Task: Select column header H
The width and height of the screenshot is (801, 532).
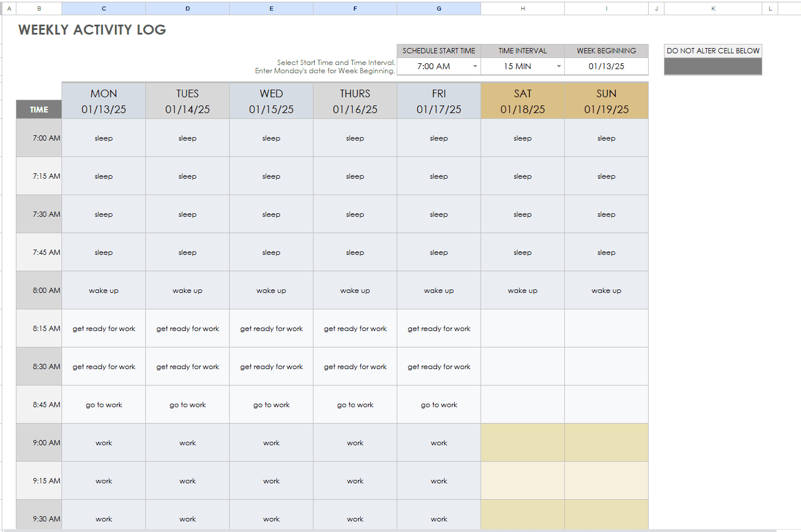Action: (x=522, y=8)
